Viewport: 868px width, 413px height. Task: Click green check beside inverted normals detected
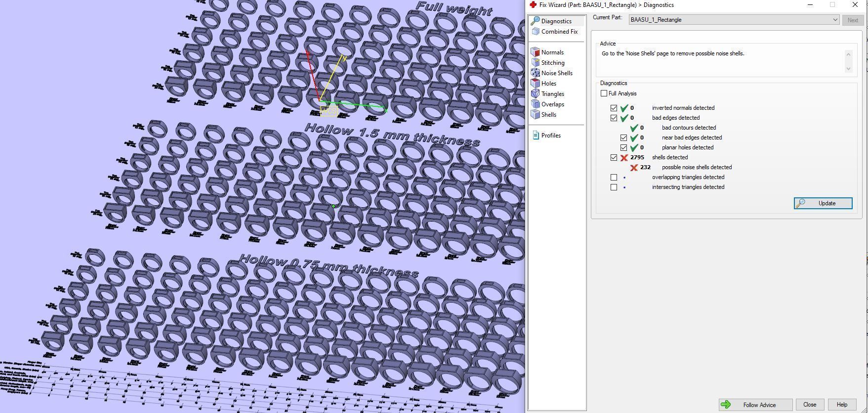[x=624, y=108]
